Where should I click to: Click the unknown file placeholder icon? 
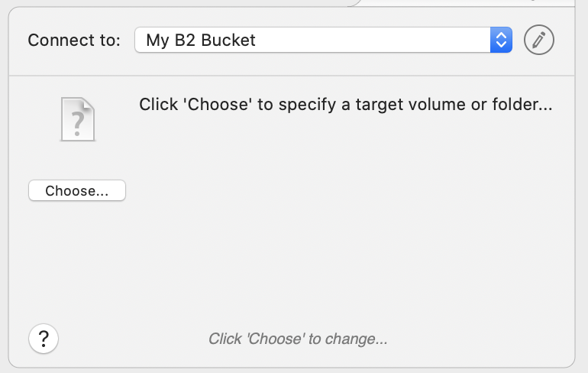pyautogui.click(x=78, y=119)
